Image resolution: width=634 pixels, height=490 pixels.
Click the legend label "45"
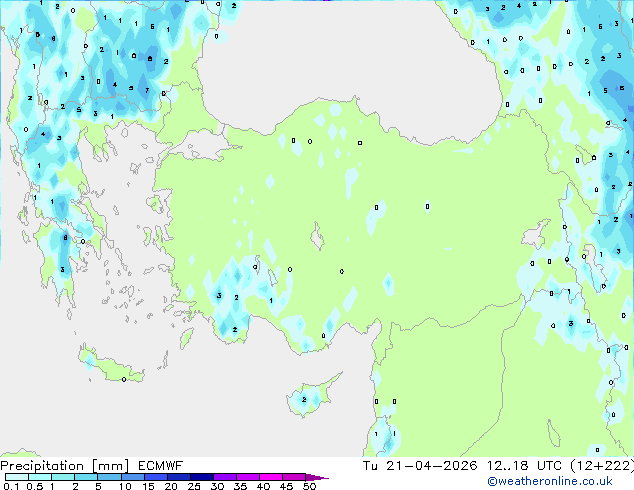point(286,486)
